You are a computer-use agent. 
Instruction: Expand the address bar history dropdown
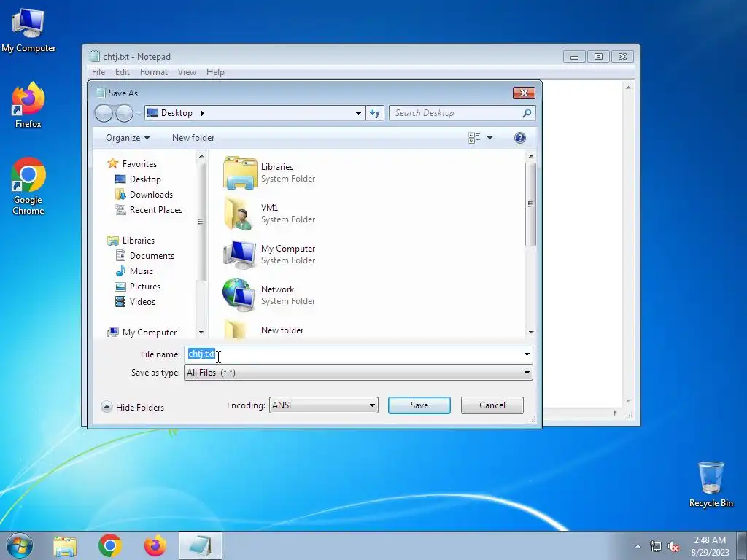[358, 113]
